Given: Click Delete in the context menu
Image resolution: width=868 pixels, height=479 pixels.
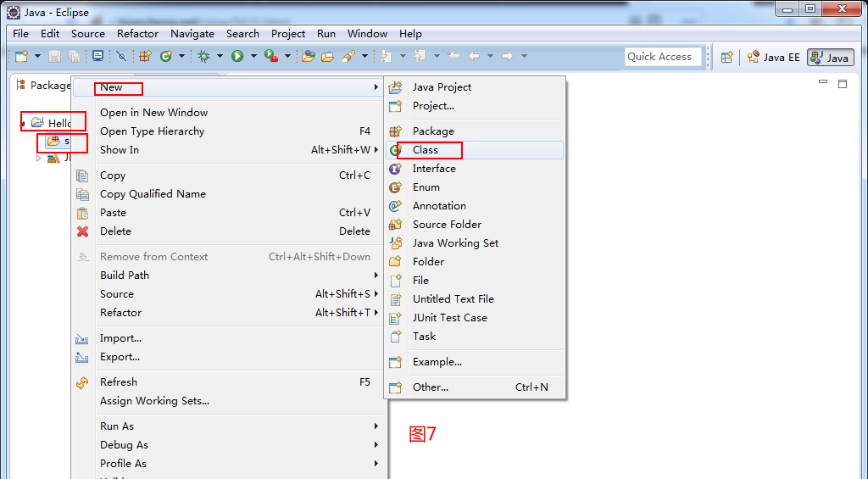Looking at the screenshot, I should point(228,231).
